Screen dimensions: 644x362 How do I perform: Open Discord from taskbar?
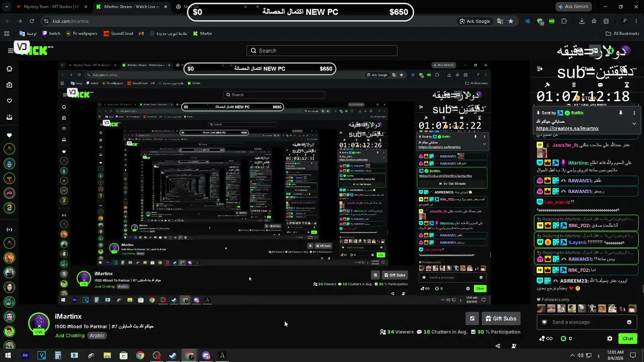pyautogui.click(x=206, y=355)
